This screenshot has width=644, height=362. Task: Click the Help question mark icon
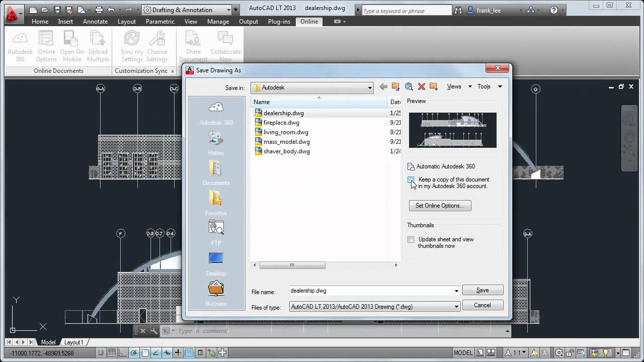click(554, 10)
